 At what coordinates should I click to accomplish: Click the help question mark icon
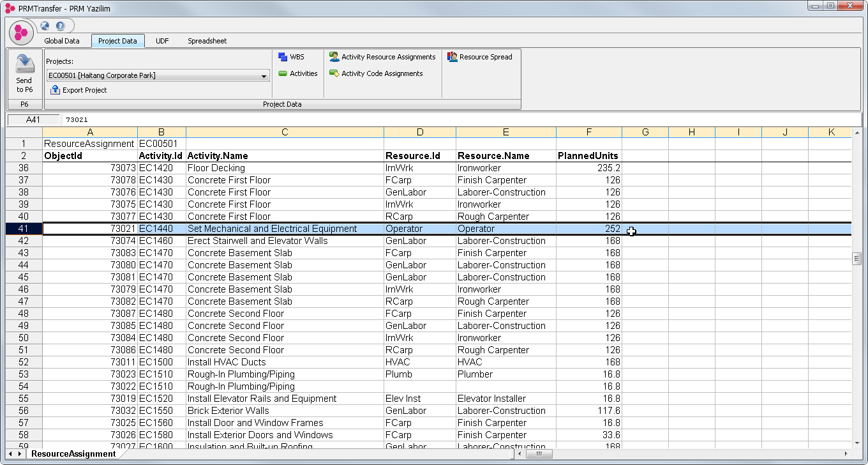pos(60,26)
